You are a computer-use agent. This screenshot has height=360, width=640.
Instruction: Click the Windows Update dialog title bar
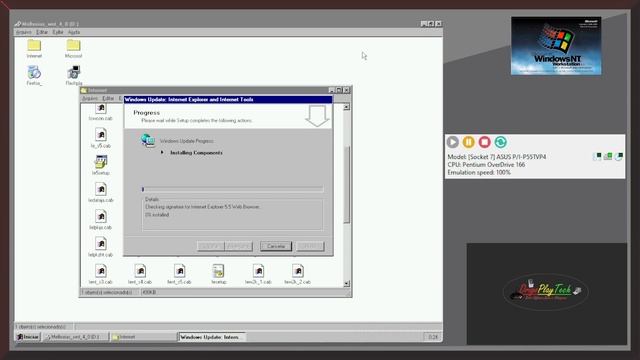(x=228, y=99)
